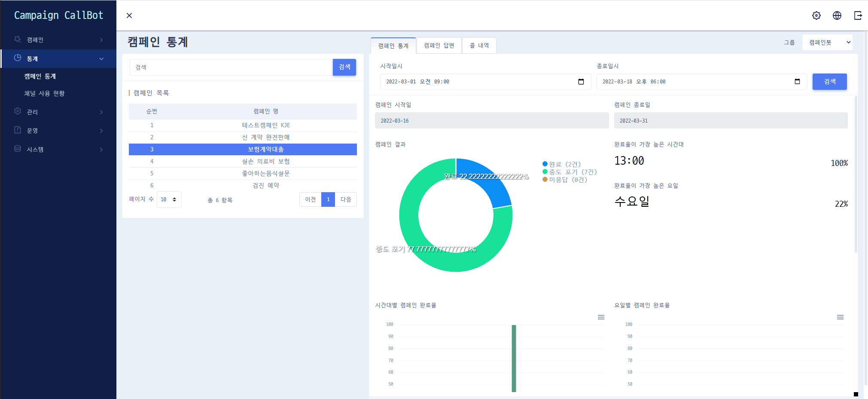Open the start datetime calendar picker icon
This screenshot has width=868, height=399.
click(581, 82)
